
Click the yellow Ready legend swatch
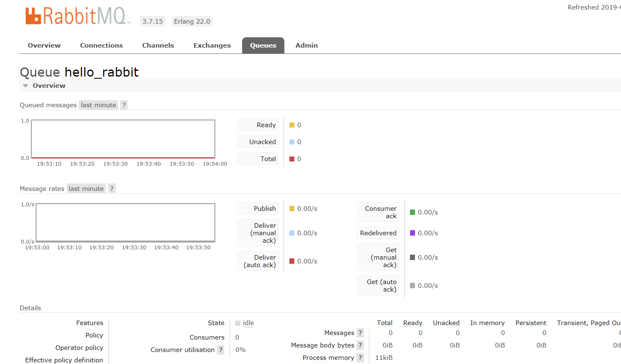(292, 125)
